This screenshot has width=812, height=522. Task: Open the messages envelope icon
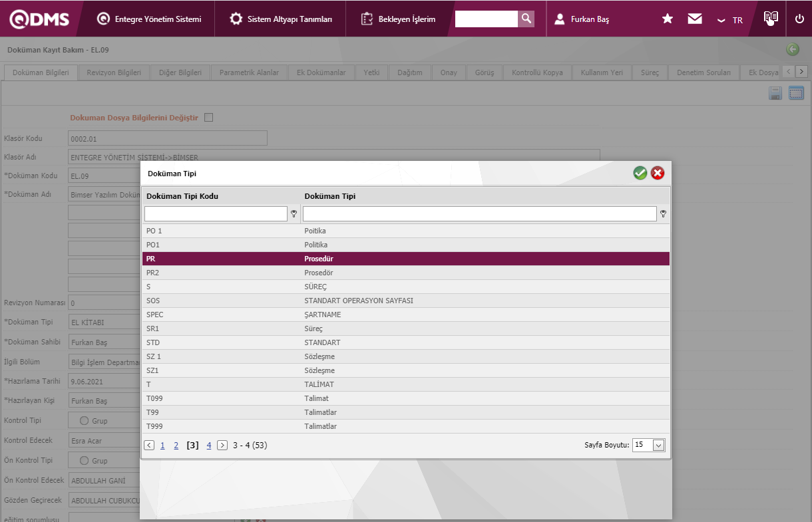[x=695, y=19]
